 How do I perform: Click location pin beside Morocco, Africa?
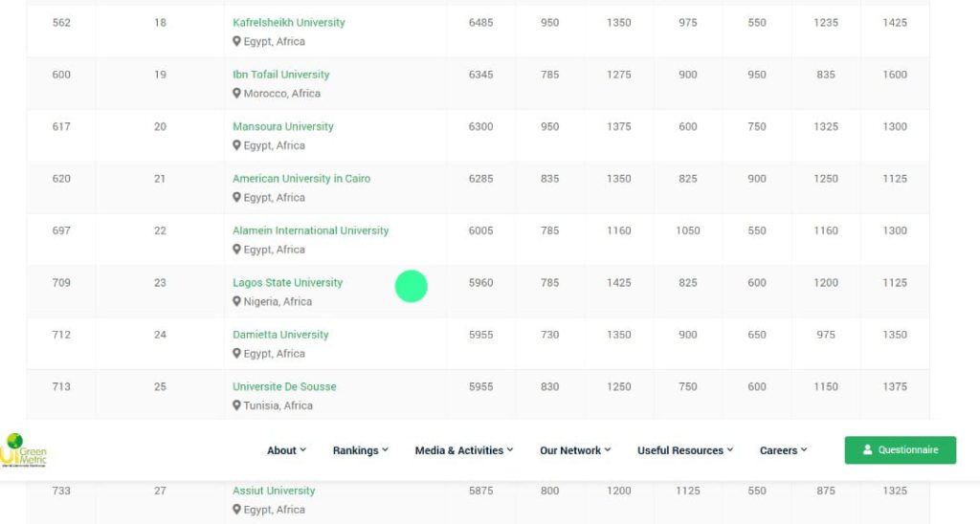pos(237,94)
